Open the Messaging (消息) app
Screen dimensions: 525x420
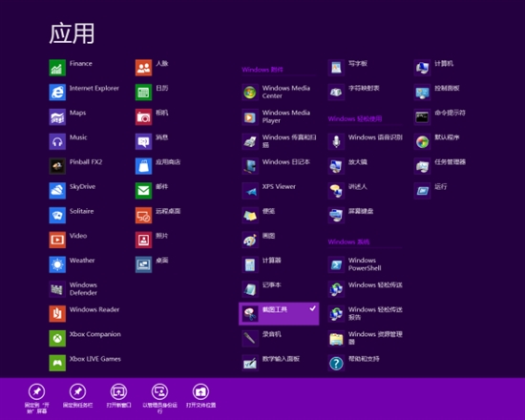pyautogui.click(x=152, y=141)
